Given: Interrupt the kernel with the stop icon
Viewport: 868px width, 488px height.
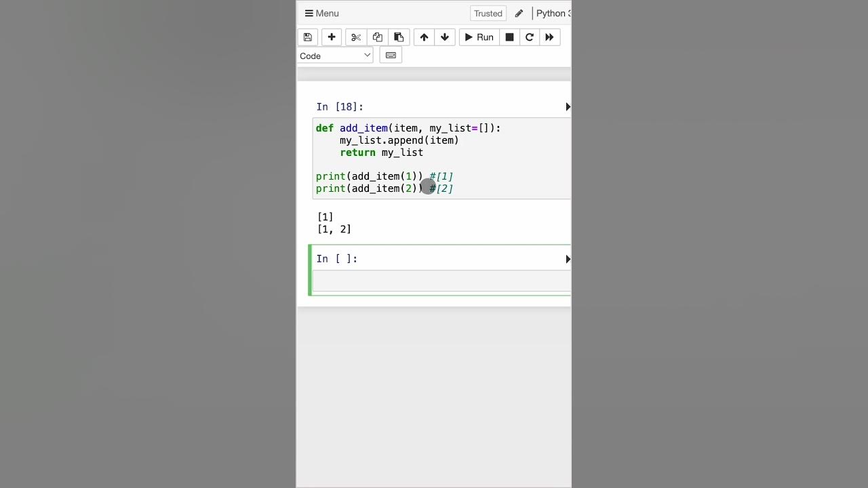Looking at the screenshot, I should tap(509, 37).
